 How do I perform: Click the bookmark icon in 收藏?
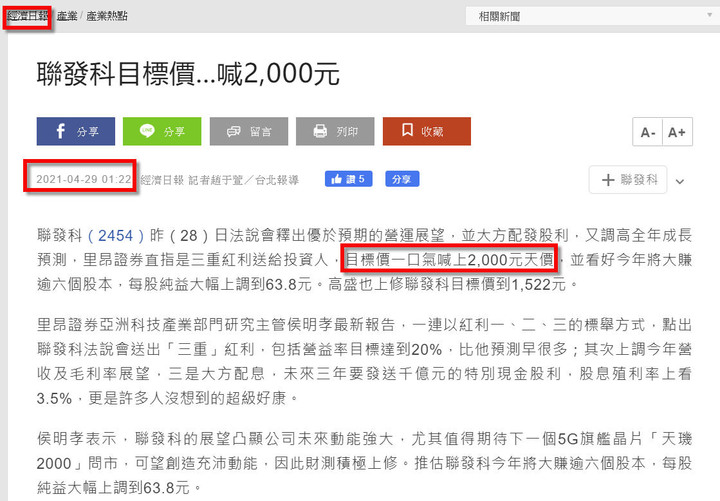407,130
